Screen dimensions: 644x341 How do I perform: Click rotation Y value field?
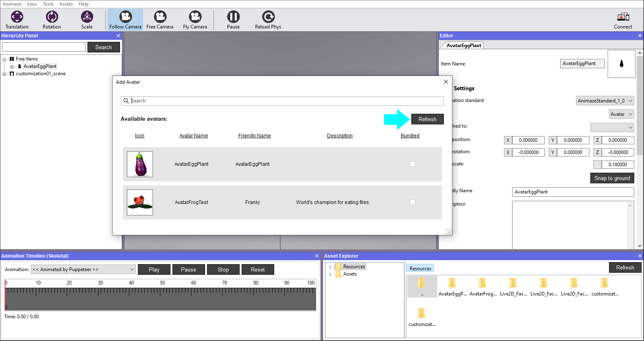573,152
